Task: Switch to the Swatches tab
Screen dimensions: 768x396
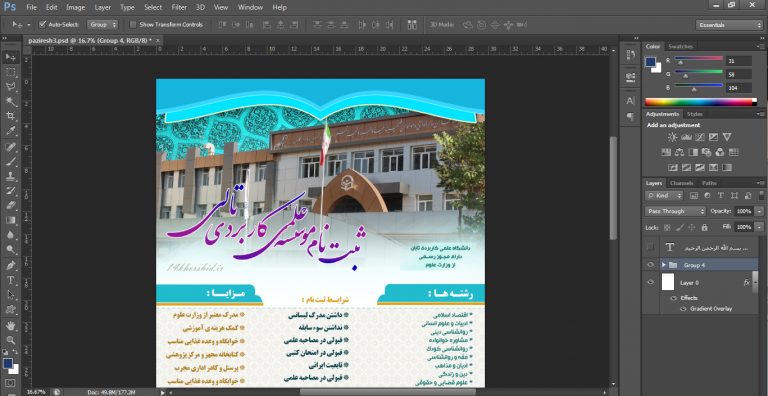Action: pyautogui.click(x=680, y=47)
